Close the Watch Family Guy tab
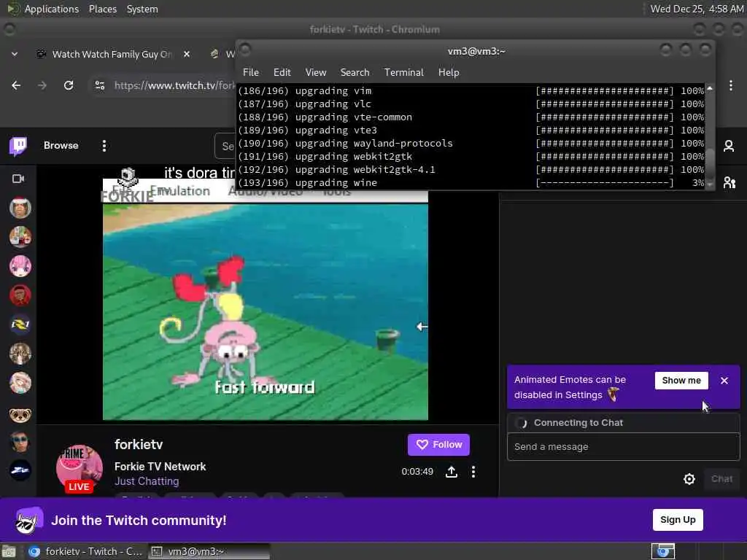 click(x=187, y=54)
